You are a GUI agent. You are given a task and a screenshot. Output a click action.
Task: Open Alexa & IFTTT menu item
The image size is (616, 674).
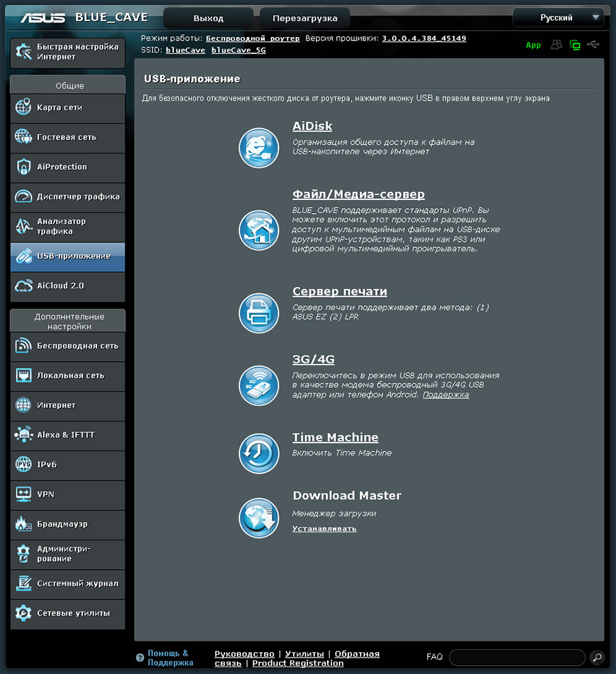(x=68, y=435)
